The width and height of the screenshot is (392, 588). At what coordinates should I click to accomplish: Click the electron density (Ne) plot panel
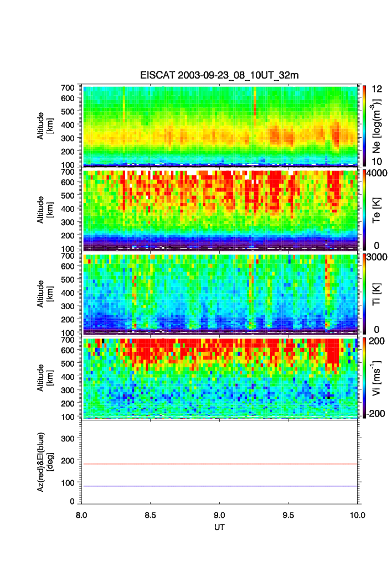tap(220, 126)
